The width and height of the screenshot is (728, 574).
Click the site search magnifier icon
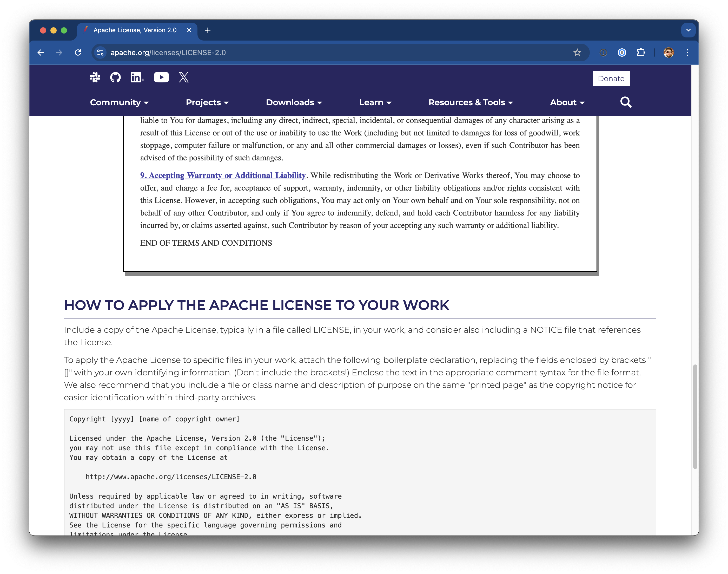pyautogui.click(x=626, y=102)
